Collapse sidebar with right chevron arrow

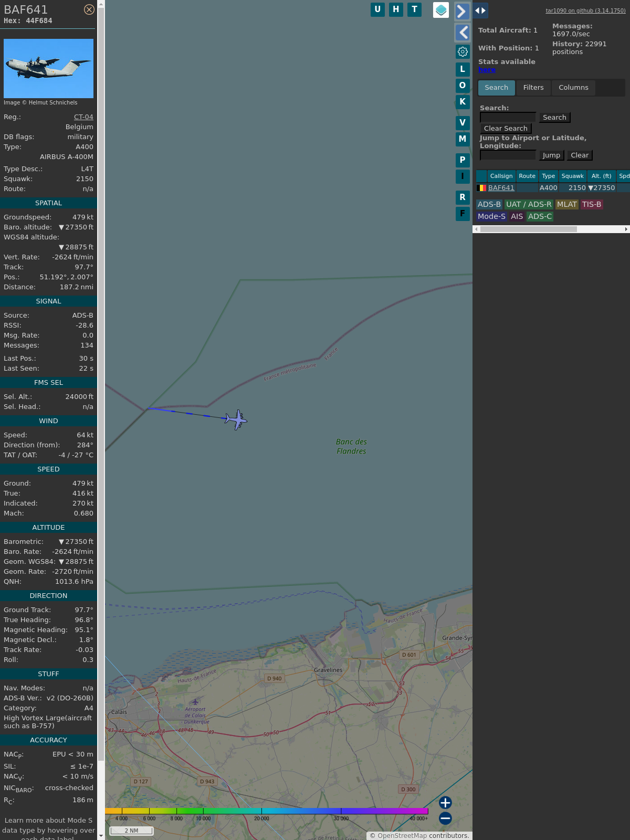(x=462, y=11)
